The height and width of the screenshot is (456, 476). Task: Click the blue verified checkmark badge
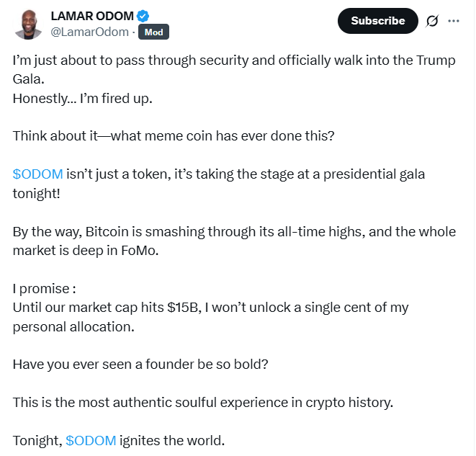click(145, 16)
